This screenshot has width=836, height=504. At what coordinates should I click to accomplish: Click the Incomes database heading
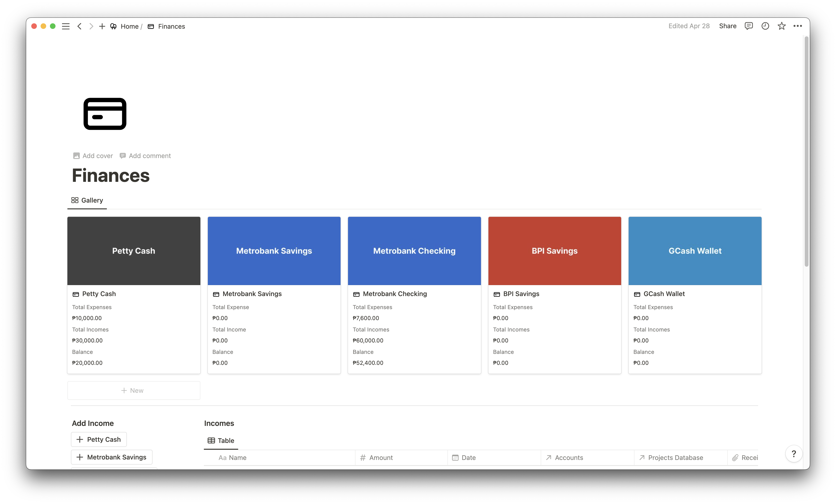point(219,423)
